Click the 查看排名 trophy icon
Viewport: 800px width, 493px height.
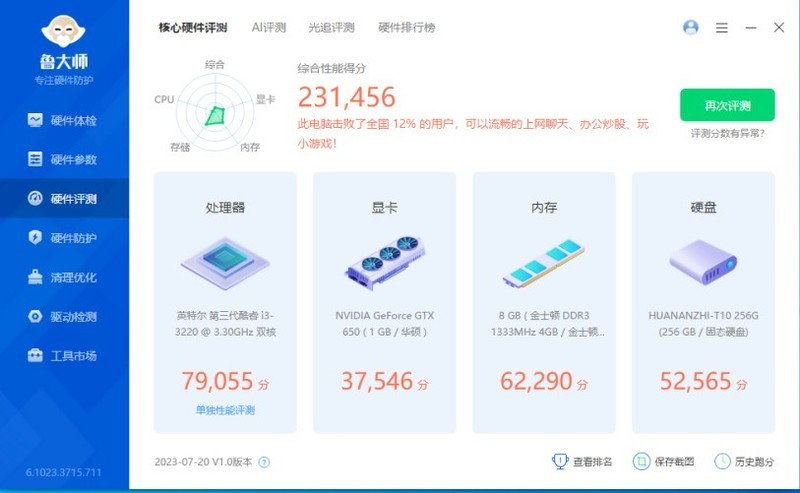560,461
